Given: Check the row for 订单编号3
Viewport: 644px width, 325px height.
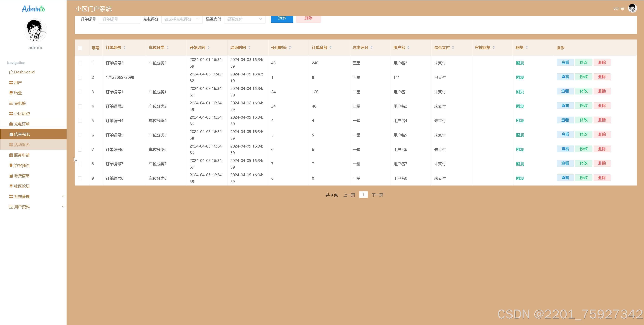Looking at the screenshot, I should coord(80,63).
